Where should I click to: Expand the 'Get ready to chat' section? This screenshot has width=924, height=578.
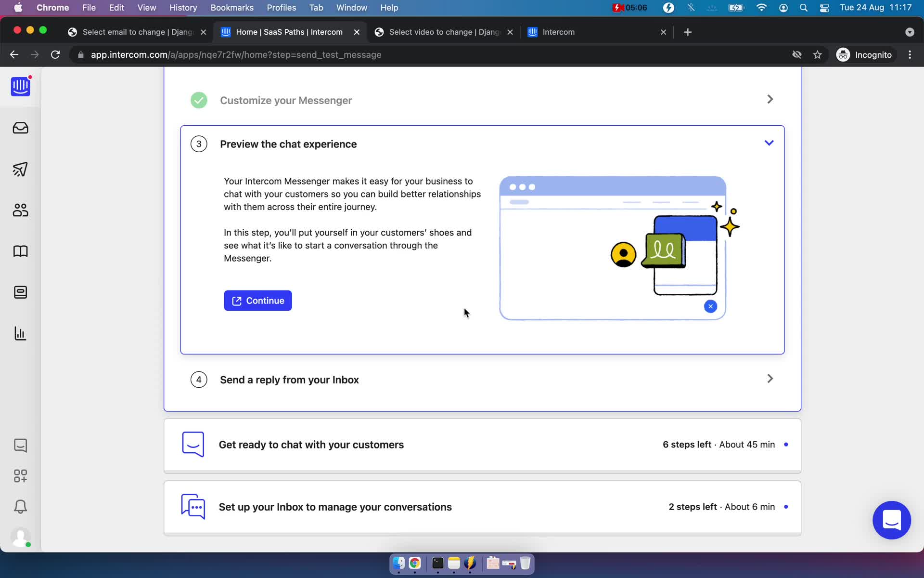(x=483, y=444)
